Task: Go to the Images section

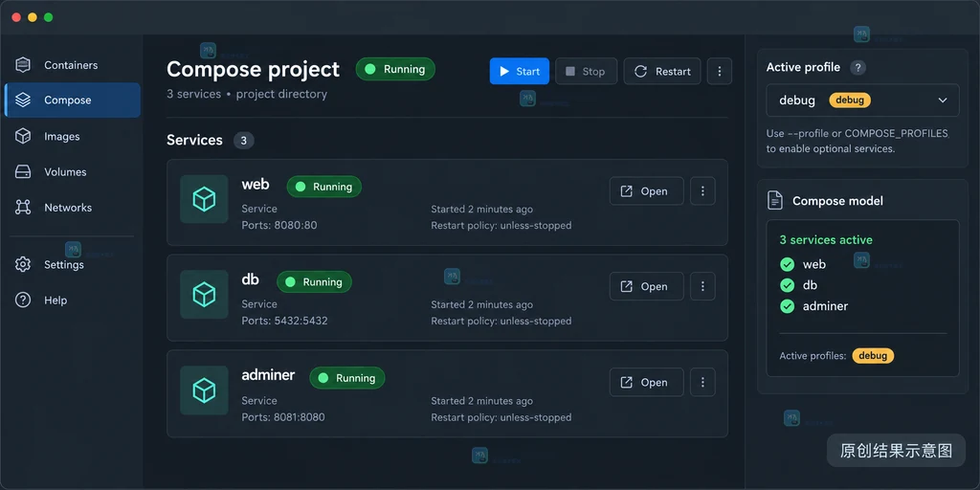Action: point(72,136)
